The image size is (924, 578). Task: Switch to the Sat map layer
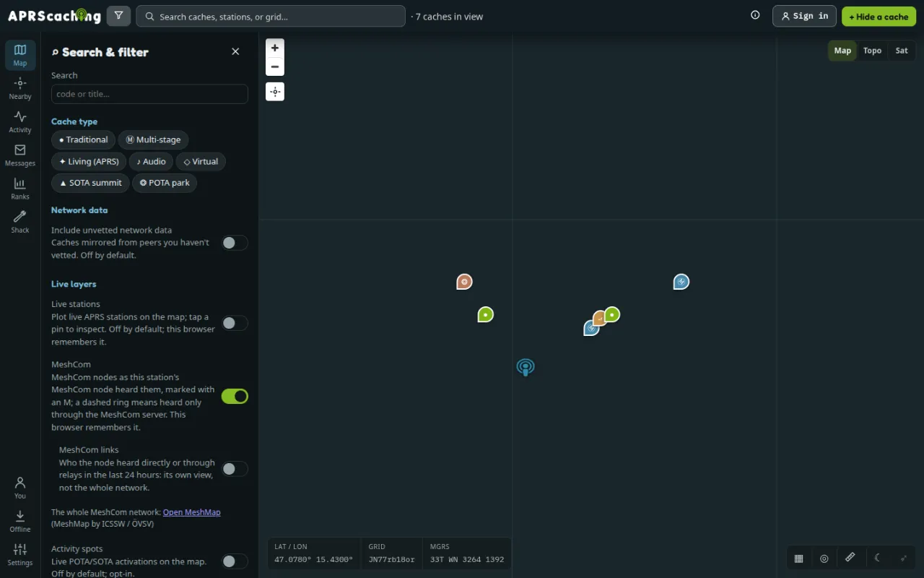pyautogui.click(x=902, y=51)
